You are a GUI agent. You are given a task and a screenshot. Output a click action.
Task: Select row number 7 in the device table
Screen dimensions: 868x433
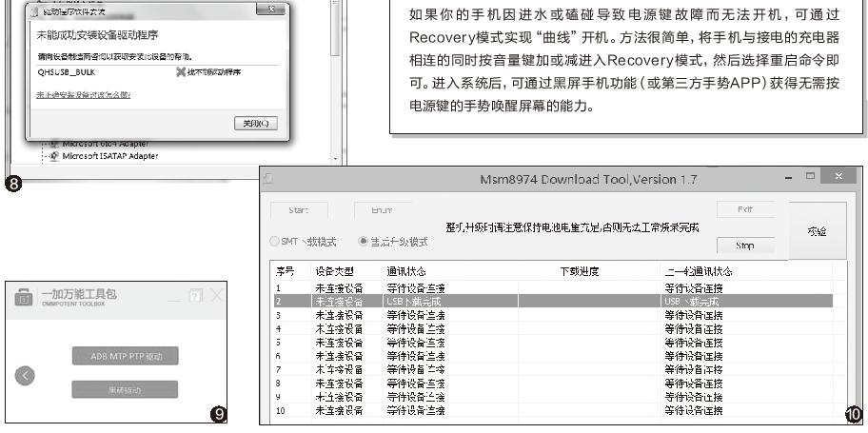pyautogui.click(x=278, y=369)
